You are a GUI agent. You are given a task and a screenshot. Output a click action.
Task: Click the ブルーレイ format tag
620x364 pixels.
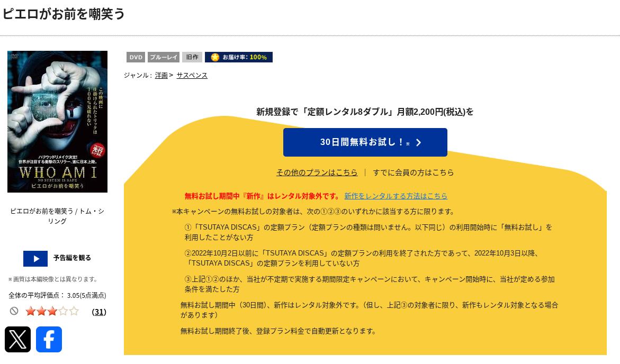coord(164,57)
